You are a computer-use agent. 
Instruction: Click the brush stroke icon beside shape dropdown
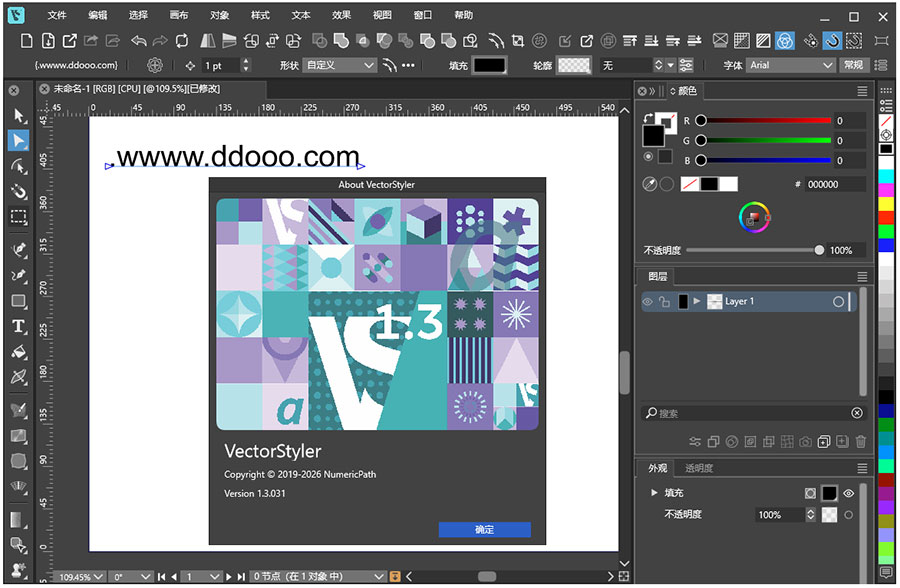click(x=390, y=65)
